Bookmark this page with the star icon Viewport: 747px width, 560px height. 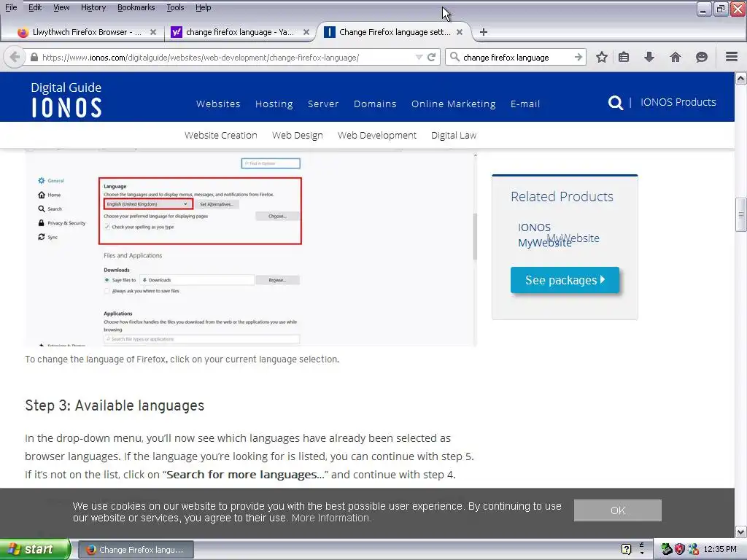(602, 57)
